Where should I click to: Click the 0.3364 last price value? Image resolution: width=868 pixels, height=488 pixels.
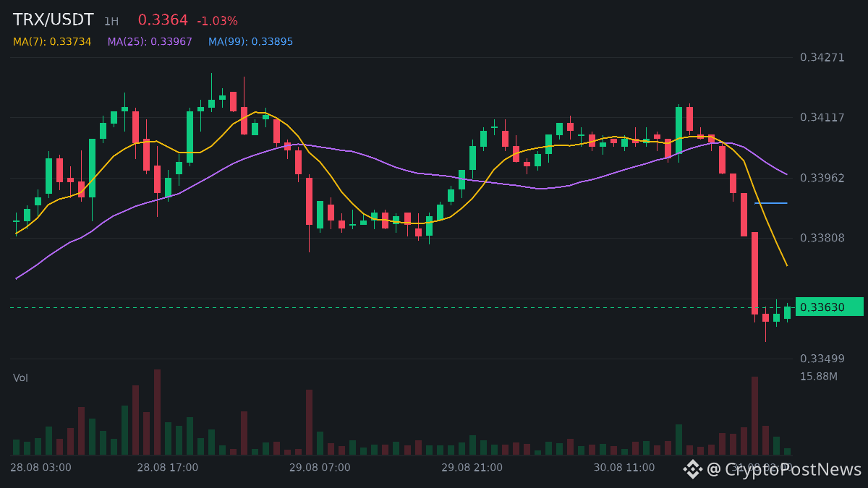163,20
